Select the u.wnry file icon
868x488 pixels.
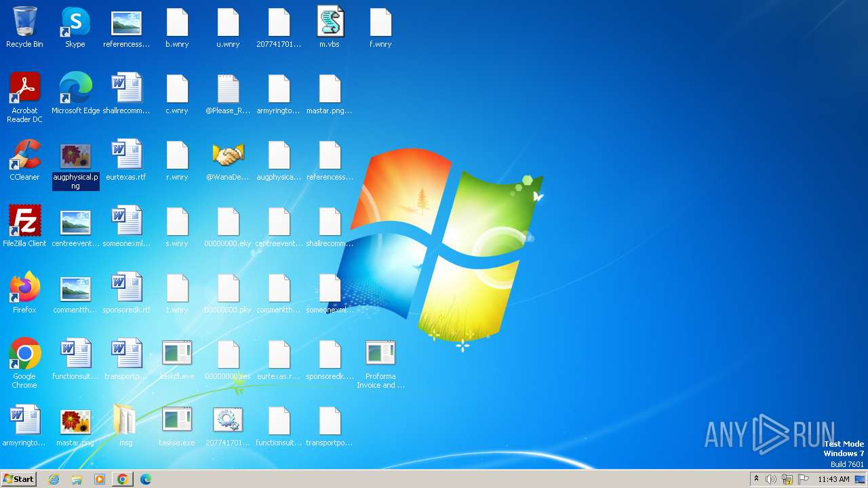228,28
